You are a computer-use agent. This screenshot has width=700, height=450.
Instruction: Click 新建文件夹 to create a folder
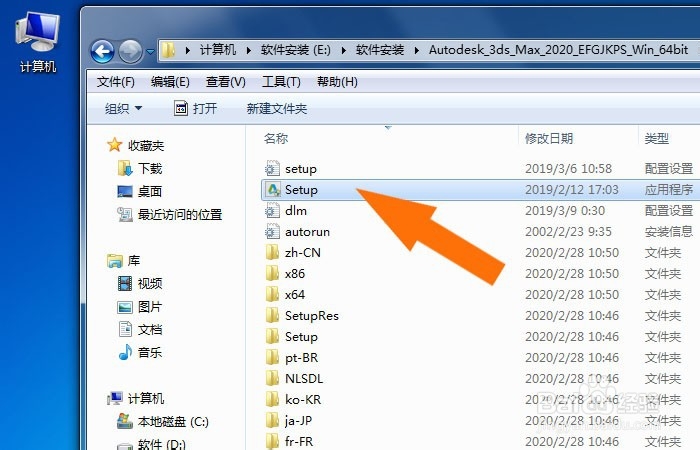coord(277,108)
